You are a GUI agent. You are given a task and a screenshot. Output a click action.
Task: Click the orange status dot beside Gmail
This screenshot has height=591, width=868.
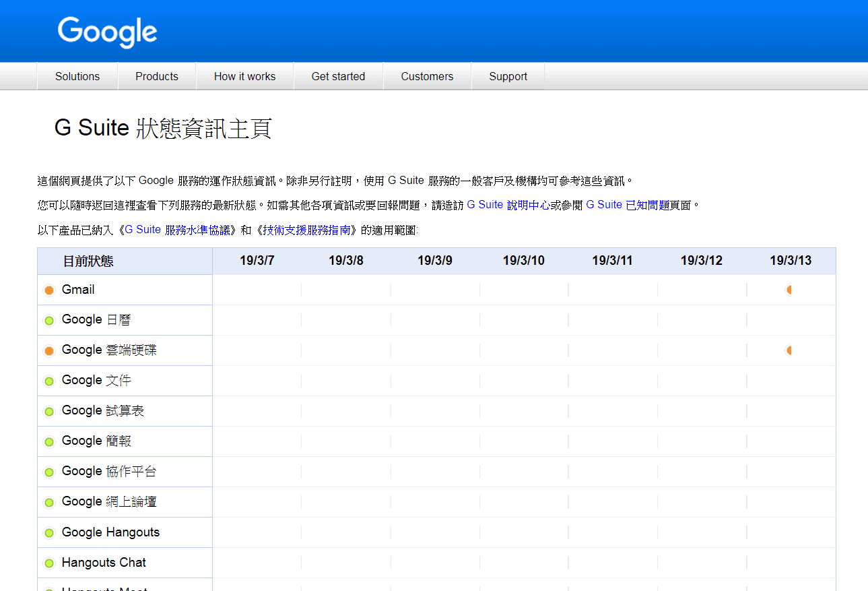pos(49,290)
